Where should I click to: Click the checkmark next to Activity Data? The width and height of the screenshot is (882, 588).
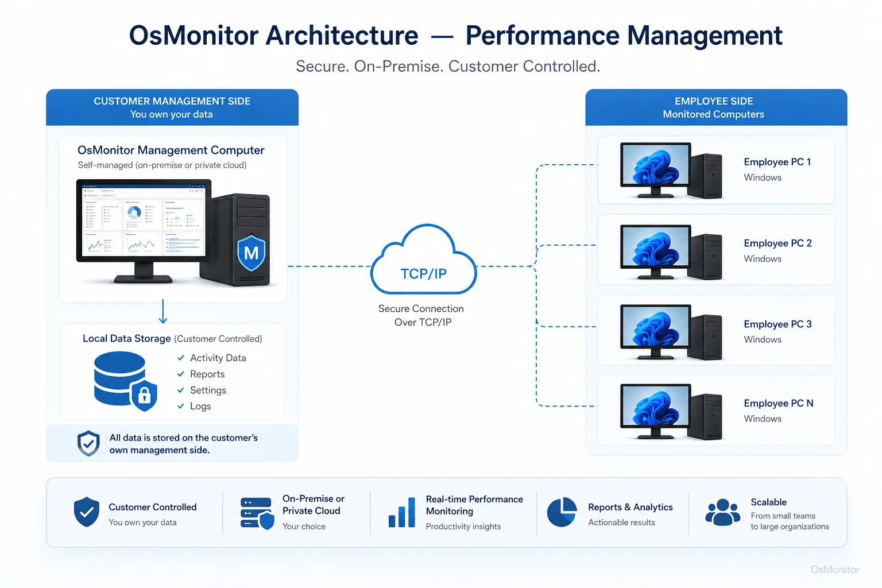[x=181, y=358]
